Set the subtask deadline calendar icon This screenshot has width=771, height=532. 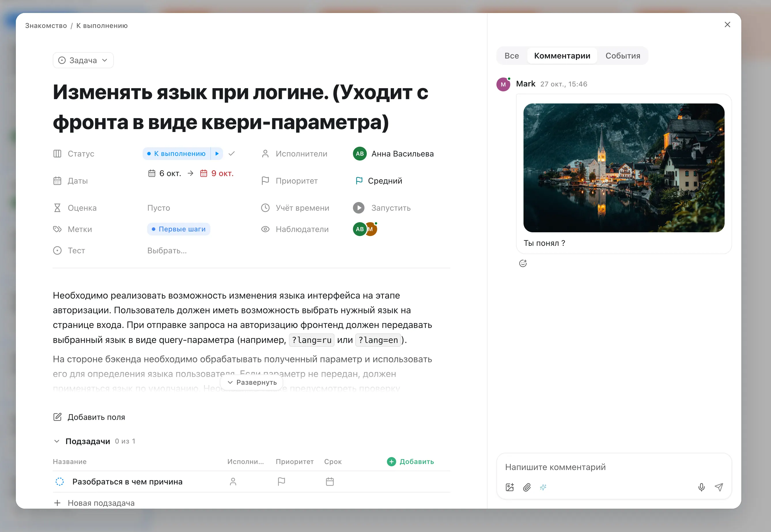(x=330, y=482)
